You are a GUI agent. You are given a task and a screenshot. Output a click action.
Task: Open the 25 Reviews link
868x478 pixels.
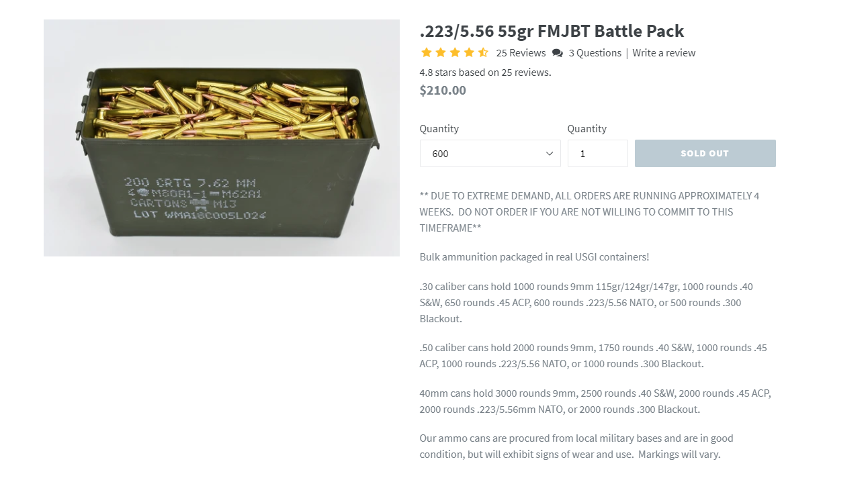pyautogui.click(x=521, y=53)
